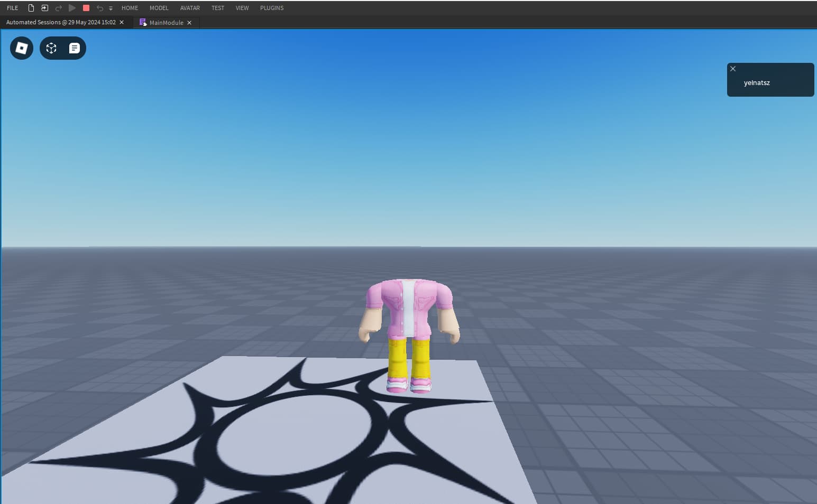Screen dimensions: 817x504
Task: Dismiss the yelnatsz player list panel
Action: point(733,69)
